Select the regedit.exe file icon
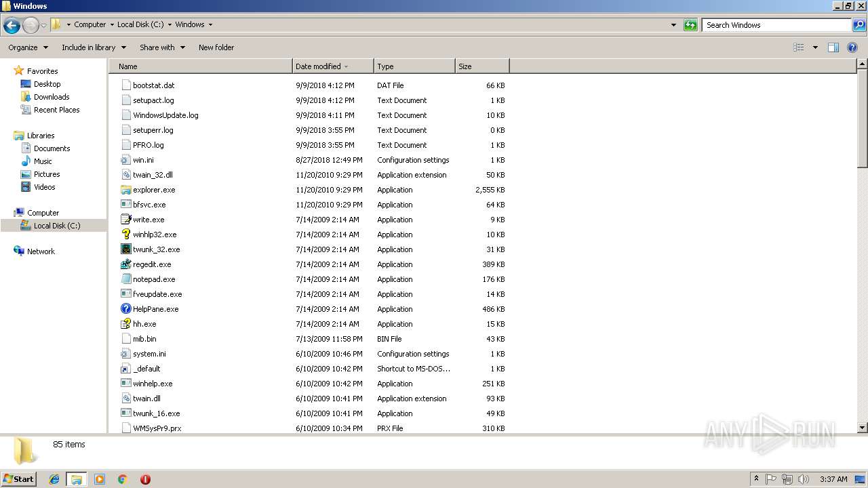868x488 pixels. pos(125,264)
